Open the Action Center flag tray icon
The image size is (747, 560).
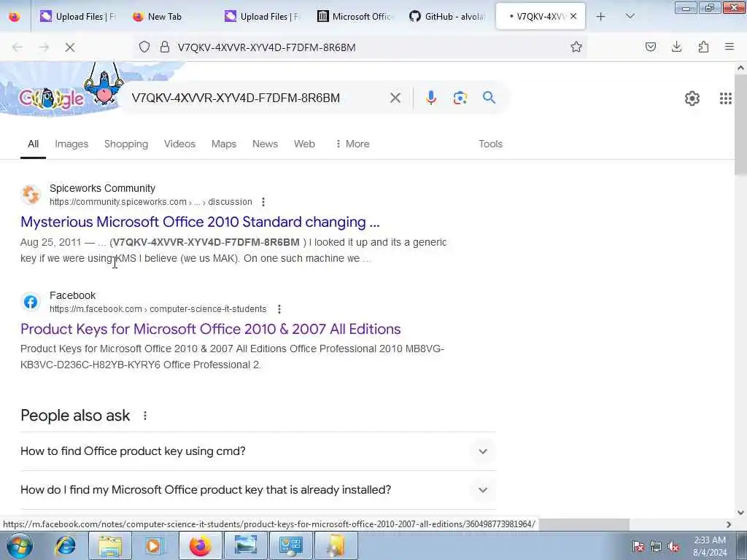click(x=638, y=547)
